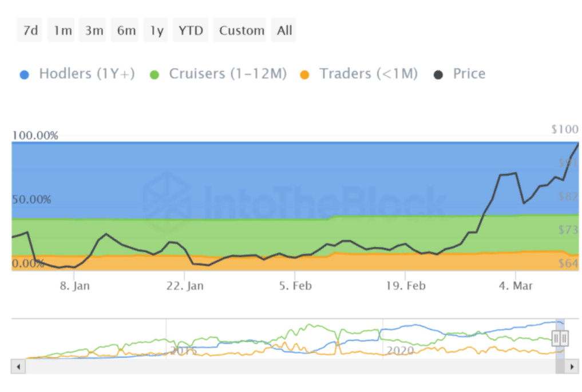Show the 1y time range
Image resolution: width=582 pixels, height=392 pixels.
point(157,30)
